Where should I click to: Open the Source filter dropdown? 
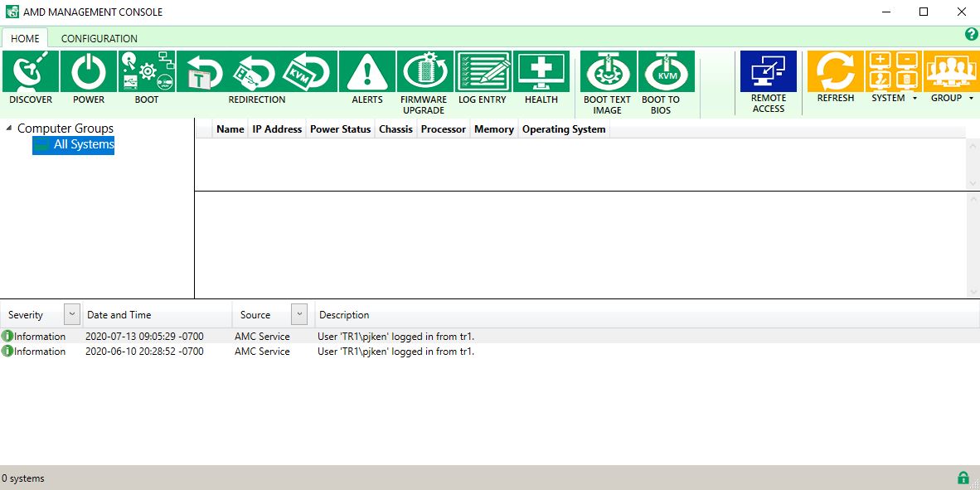(299, 314)
